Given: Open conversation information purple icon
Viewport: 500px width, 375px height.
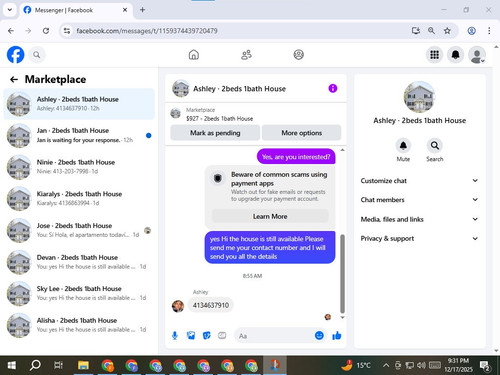Looking at the screenshot, I should (x=333, y=88).
